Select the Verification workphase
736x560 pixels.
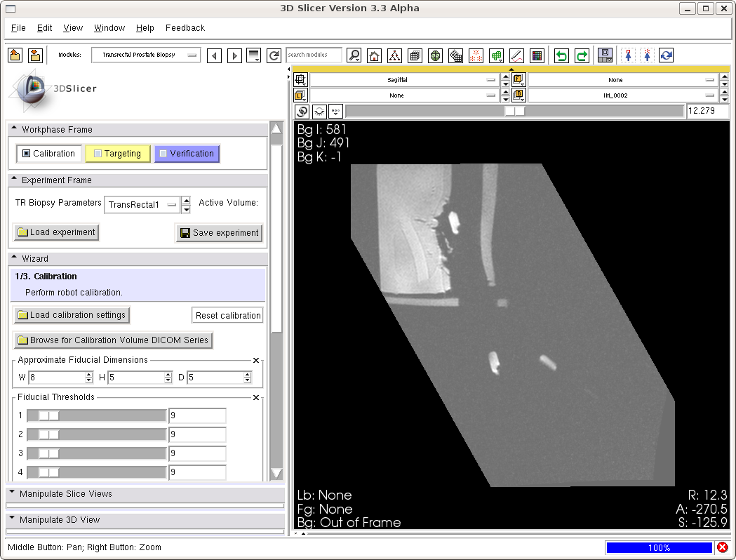click(187, 153)
